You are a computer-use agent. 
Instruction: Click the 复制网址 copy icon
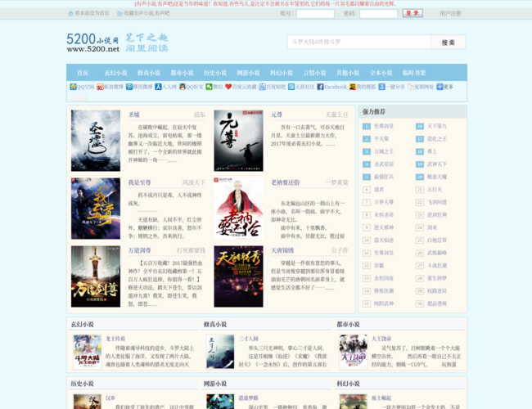(411, 87)
